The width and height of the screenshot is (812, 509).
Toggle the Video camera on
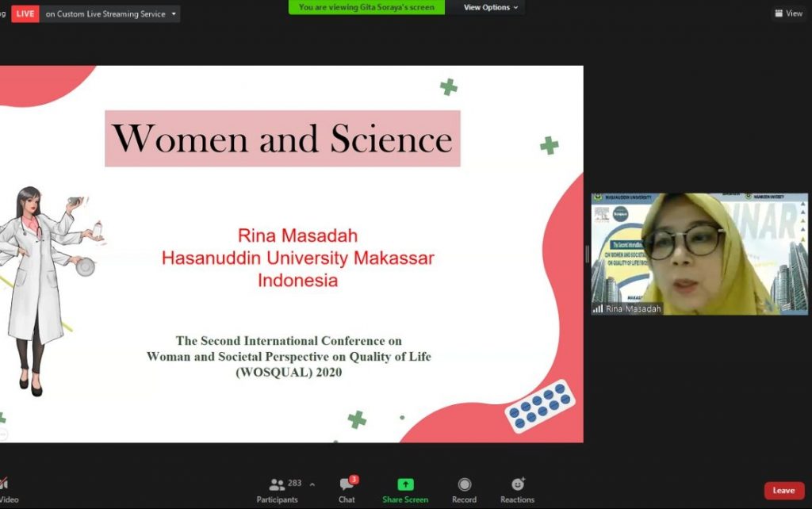(5, 485)
